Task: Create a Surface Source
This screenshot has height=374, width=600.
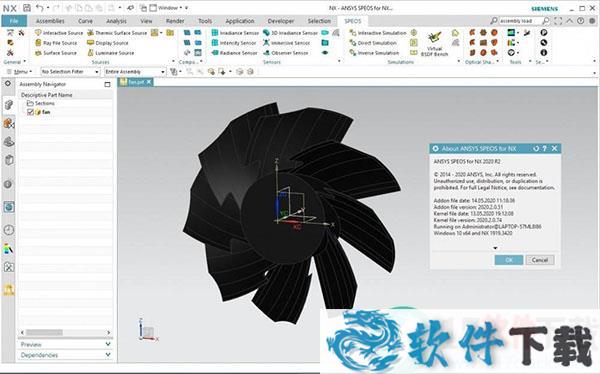Action: [56, 53]
